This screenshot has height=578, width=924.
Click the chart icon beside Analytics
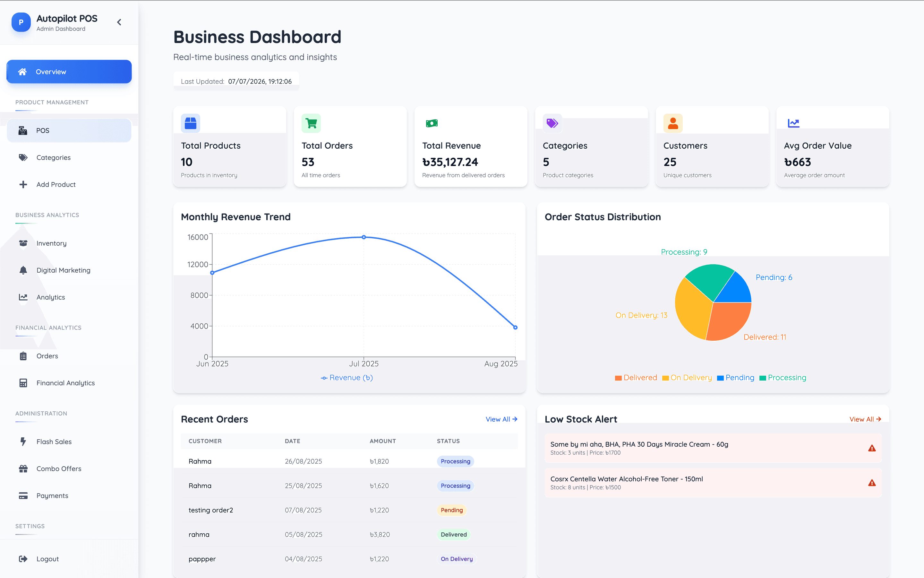pos(23,297)
